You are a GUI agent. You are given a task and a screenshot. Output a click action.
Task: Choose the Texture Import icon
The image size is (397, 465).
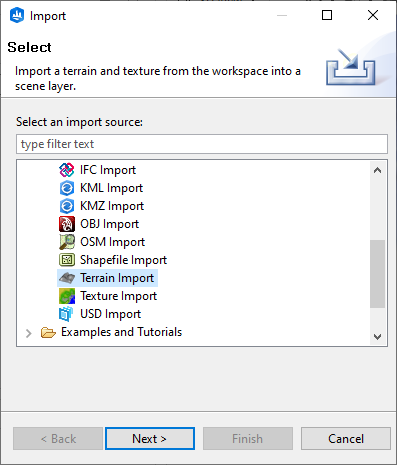(x=67, y=296)
